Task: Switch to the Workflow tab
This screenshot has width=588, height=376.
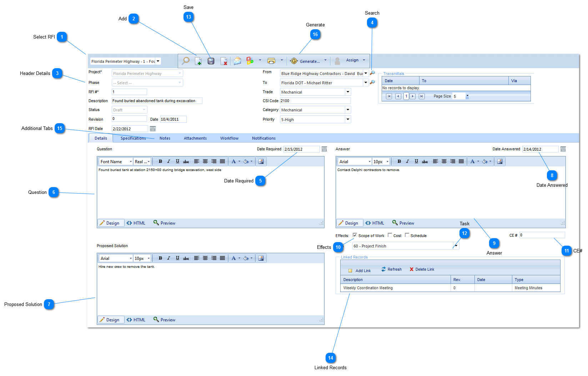Action: click(x=229, y=138)
